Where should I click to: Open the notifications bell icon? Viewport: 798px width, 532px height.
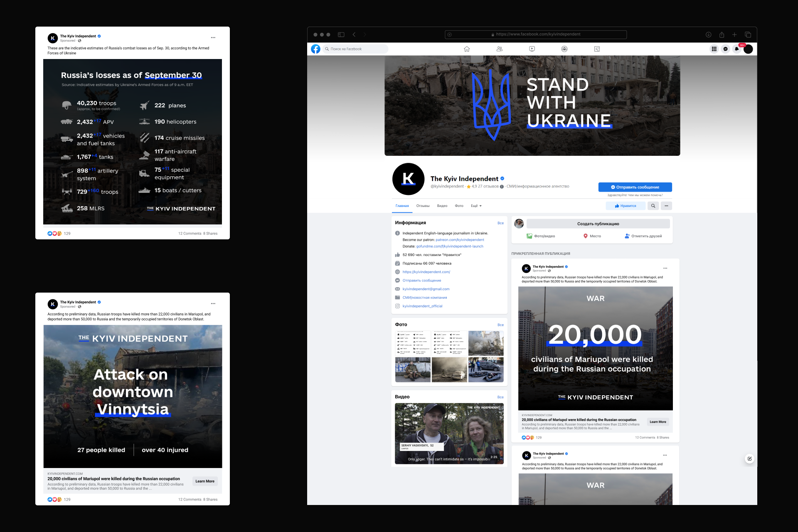coord(737,49)
